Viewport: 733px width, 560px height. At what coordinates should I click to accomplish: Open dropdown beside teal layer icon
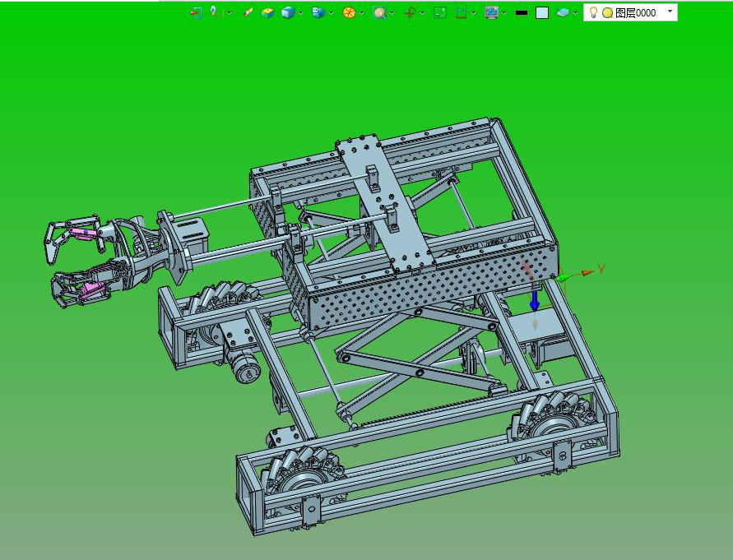(x=576, y=13)
